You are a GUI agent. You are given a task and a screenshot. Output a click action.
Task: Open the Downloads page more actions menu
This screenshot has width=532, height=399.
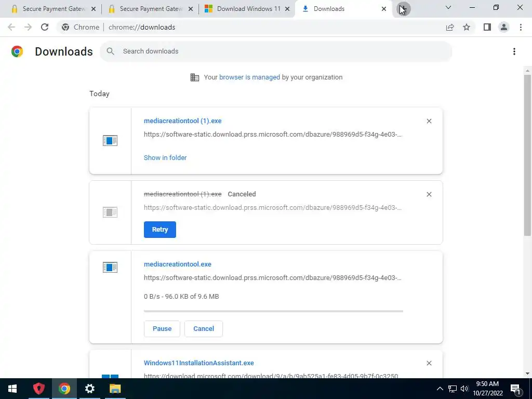point(514,51)
